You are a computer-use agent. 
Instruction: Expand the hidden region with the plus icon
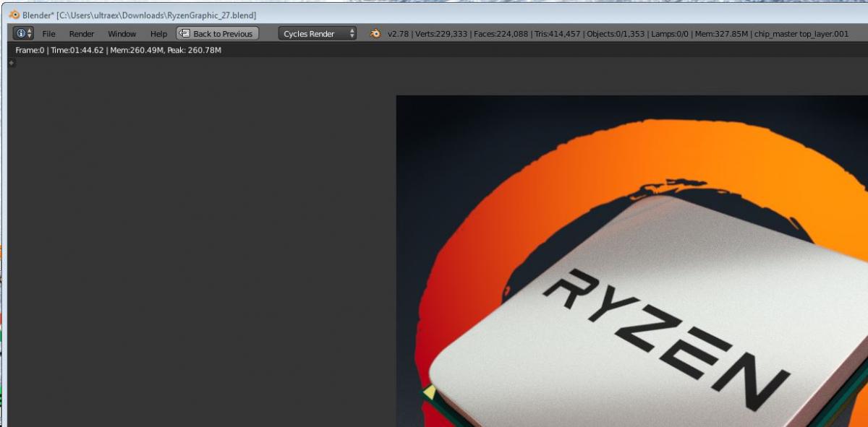click(x=11, y=63)
